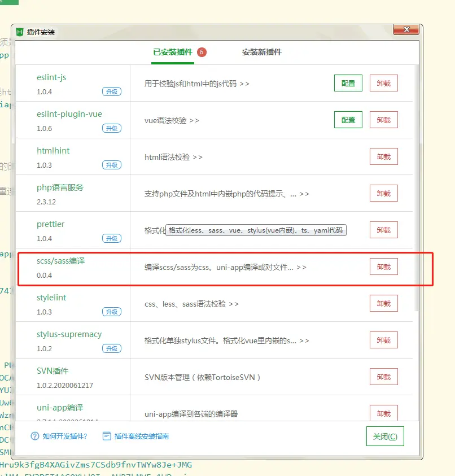Expand the php语言服务 description with >>
The height and width of the screenshot is (476, 455).
(304, 194)
